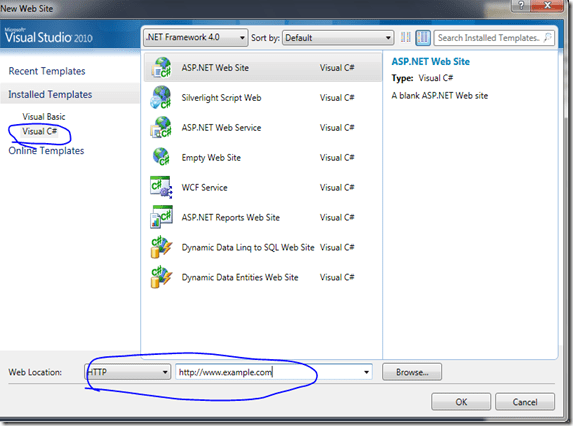Select Dynamic Data Entities Web Site name
The image size is (573, 426).
240,277
